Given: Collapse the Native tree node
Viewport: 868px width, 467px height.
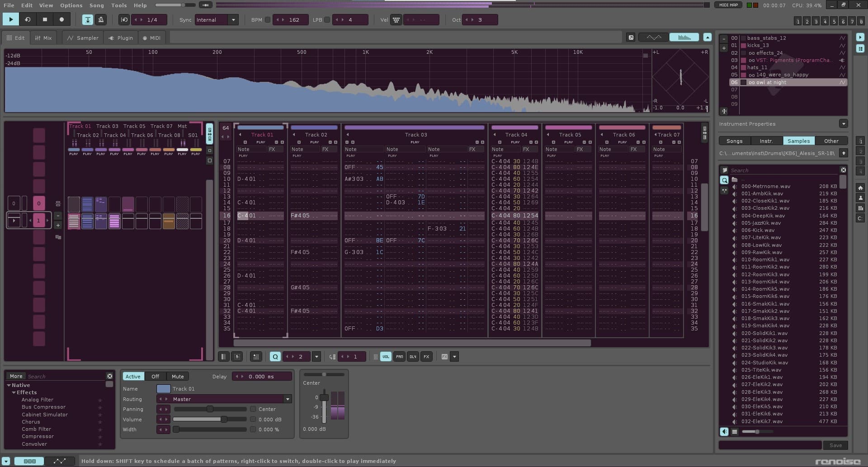Looking at the screenshot, I should (x=9, y=385).
